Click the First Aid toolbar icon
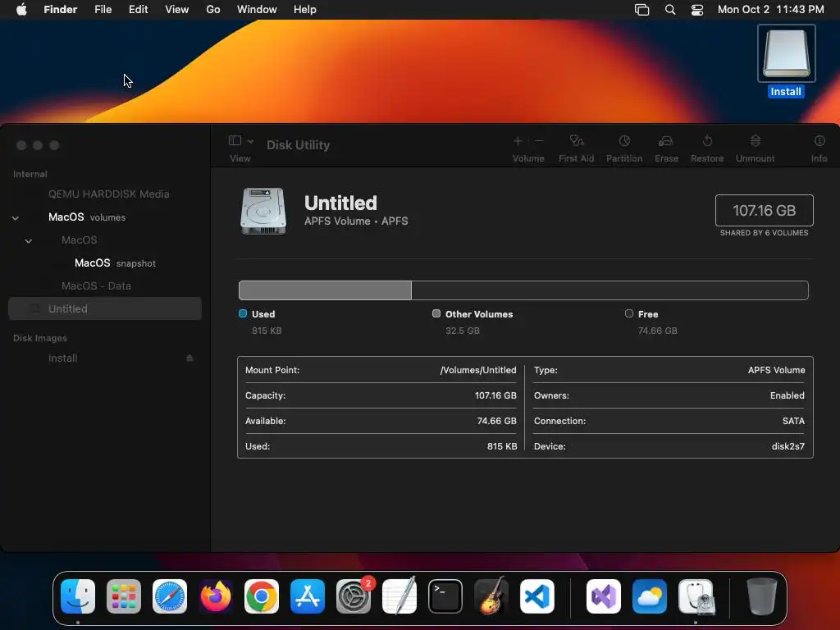 point(577,141)
